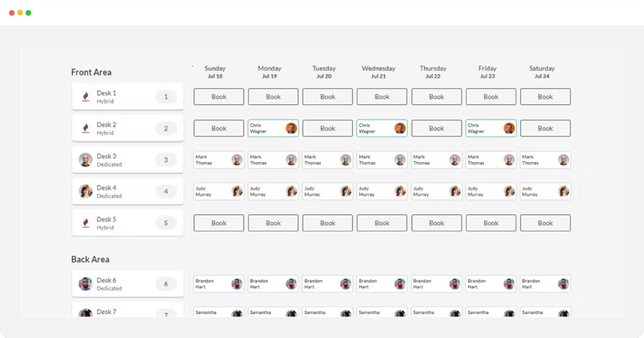Click the number 4 badge on Desk 4
Image resolution: width=644 pixels, height=338 pixels.
166,192
